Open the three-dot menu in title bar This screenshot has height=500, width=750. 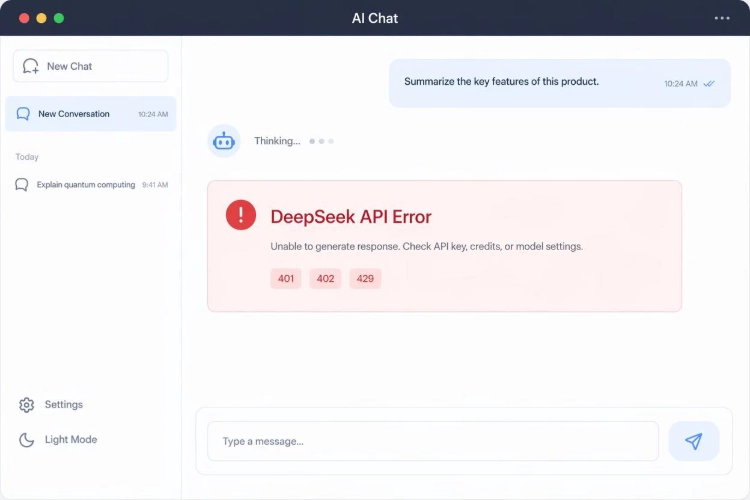(722, 18)
